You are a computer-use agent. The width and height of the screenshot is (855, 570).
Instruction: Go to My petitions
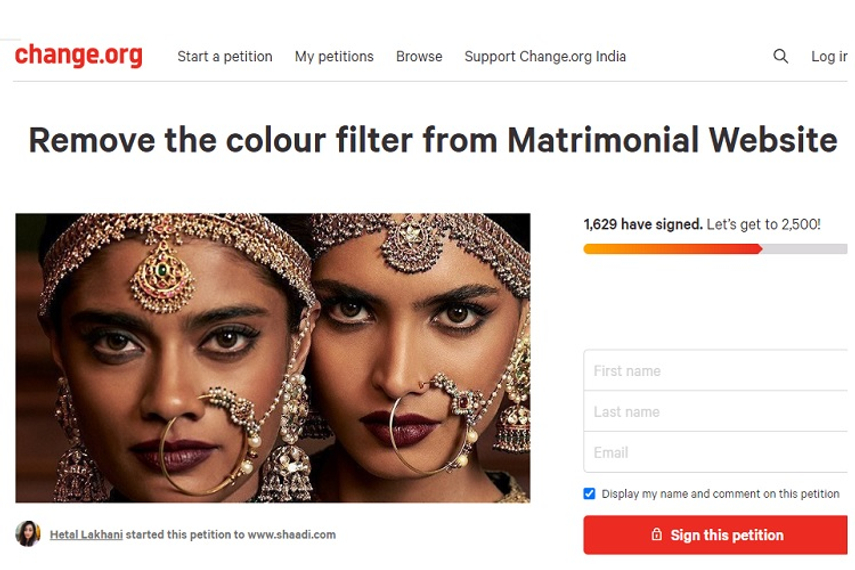334,57
